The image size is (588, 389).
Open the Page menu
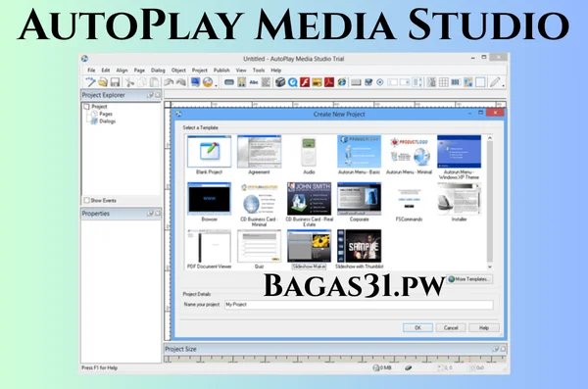[139, 71]
